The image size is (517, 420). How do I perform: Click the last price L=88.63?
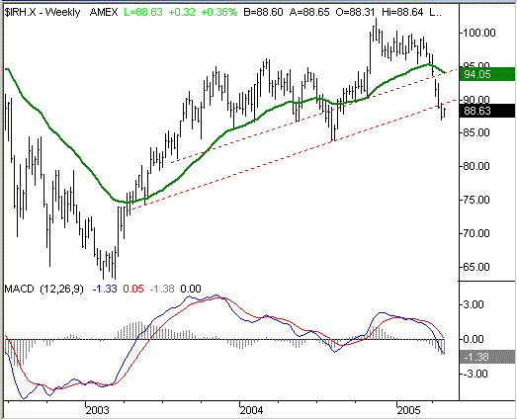[x=143, y=13]
